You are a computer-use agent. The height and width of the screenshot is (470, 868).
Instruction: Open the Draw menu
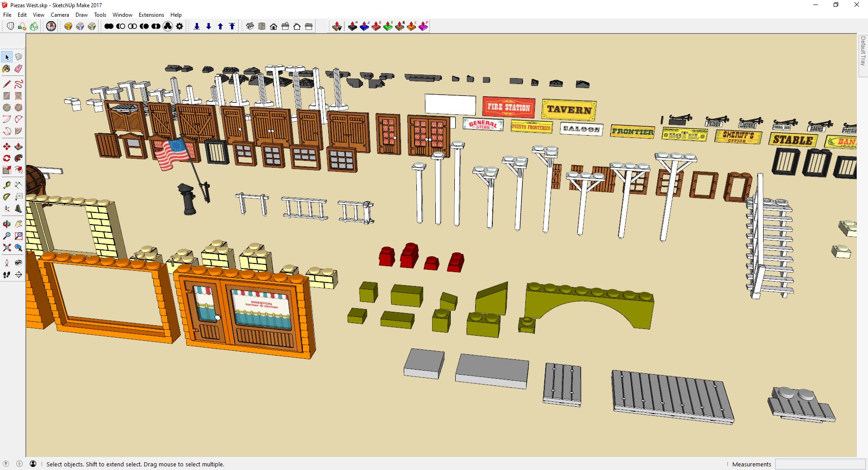pyautogui.click(x=81, y=15)
